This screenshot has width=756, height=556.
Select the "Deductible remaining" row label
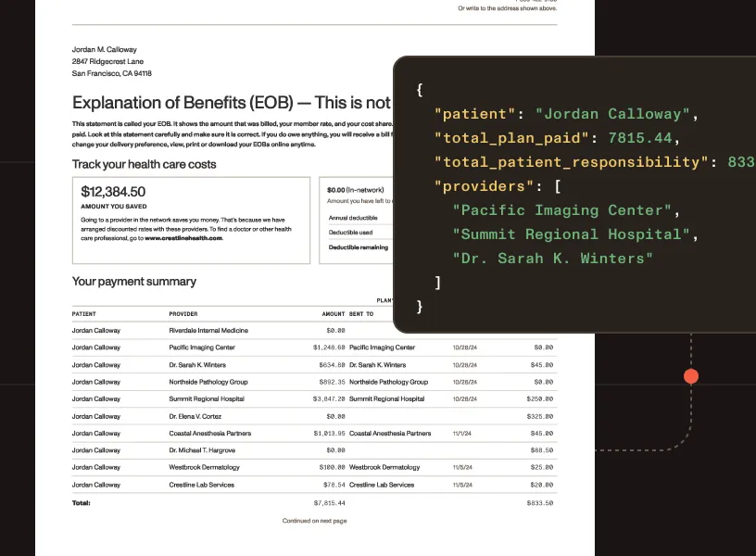pos(359,247)
